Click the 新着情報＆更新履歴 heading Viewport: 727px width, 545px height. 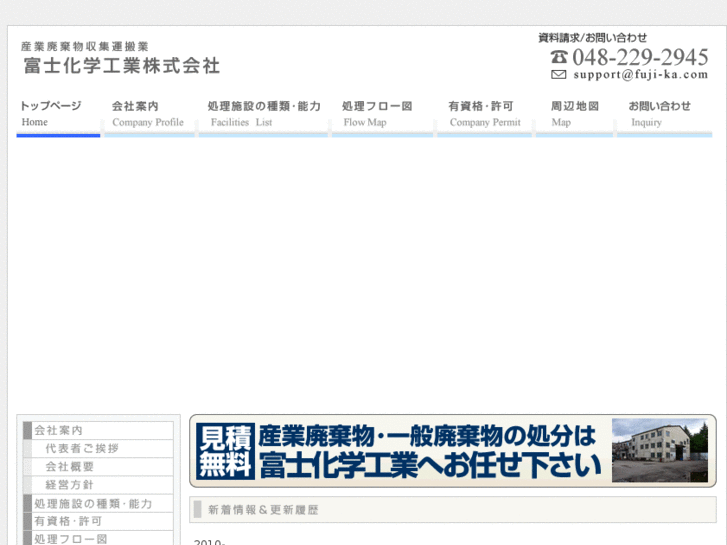tap(263, 510)
